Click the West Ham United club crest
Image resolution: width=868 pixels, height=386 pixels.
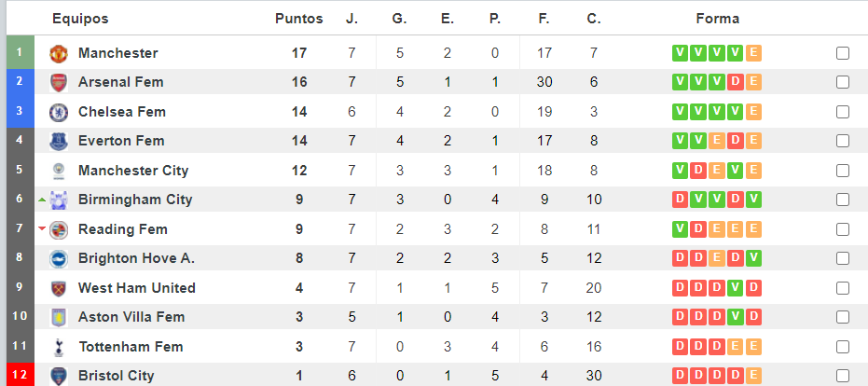tap(59, 288)
